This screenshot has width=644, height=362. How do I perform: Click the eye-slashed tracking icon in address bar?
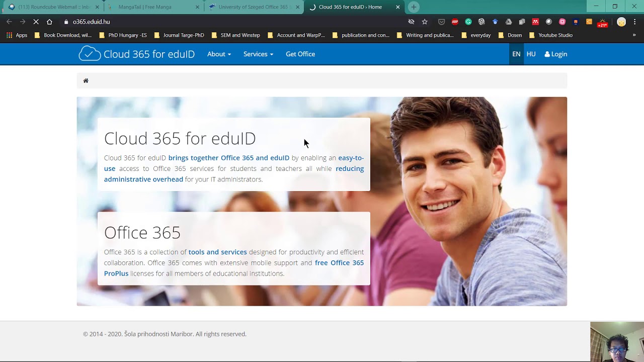(411, 22)
